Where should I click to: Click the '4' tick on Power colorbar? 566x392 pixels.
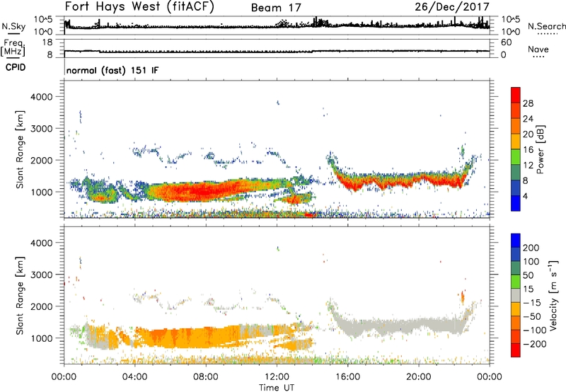pyautogui.click(x=525, y=196)
